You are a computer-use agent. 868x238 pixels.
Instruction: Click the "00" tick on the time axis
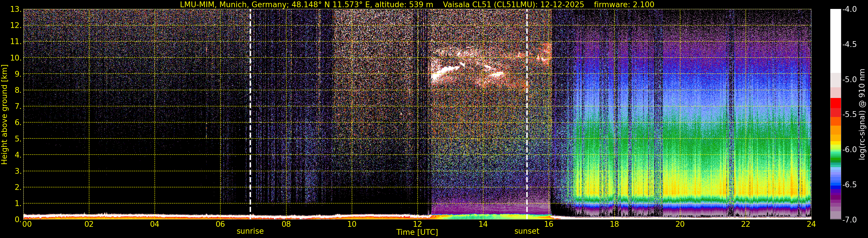pyautogui.click(x=27, y=224)
